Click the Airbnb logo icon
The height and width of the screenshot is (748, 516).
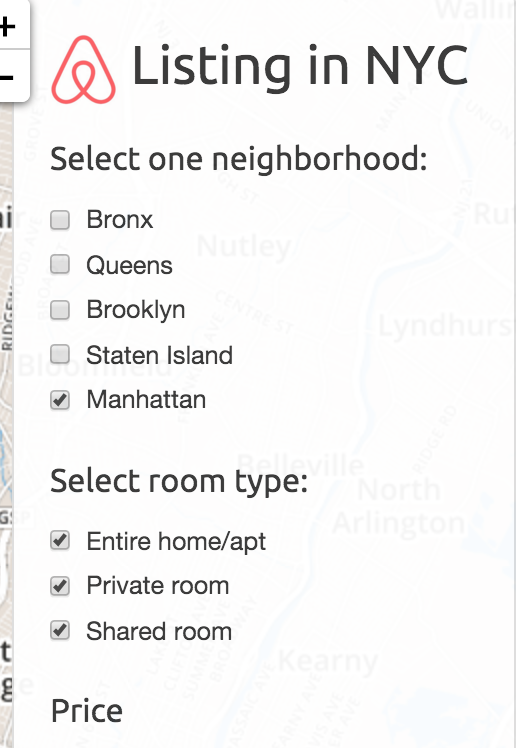click(x=83, y=70)
